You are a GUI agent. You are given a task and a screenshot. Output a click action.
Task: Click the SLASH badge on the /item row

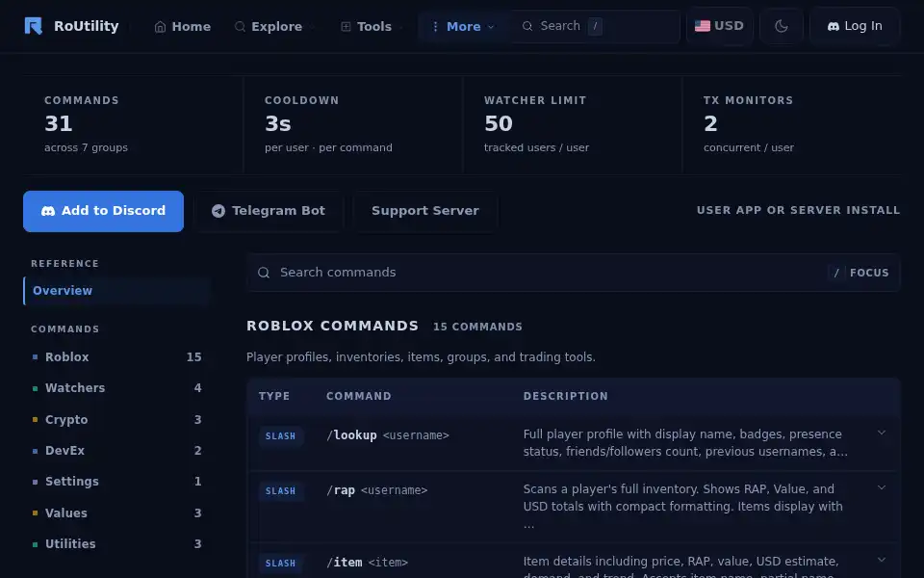(280, 564)
